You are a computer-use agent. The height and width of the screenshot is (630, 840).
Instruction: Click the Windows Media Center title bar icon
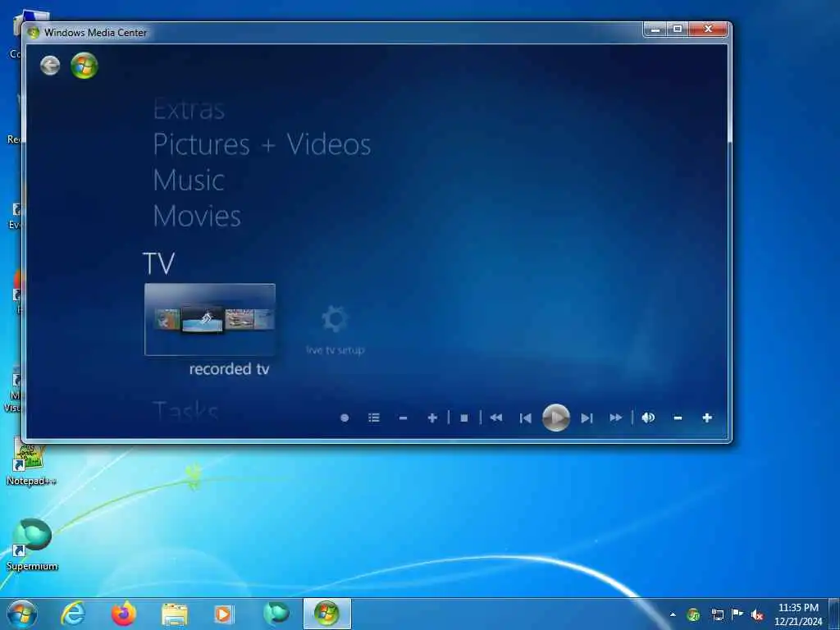coord(33,32)
